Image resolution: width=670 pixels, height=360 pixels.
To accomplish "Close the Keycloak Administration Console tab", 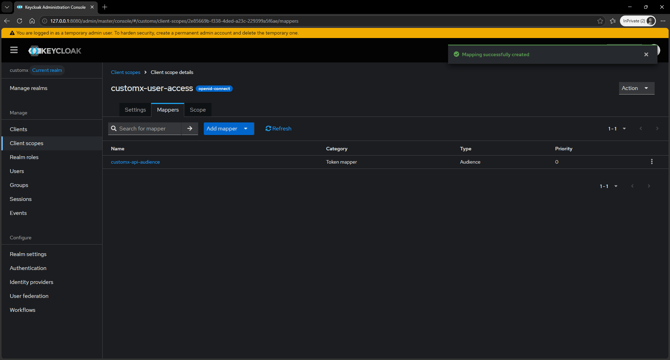I will click(x=92, y=7).
